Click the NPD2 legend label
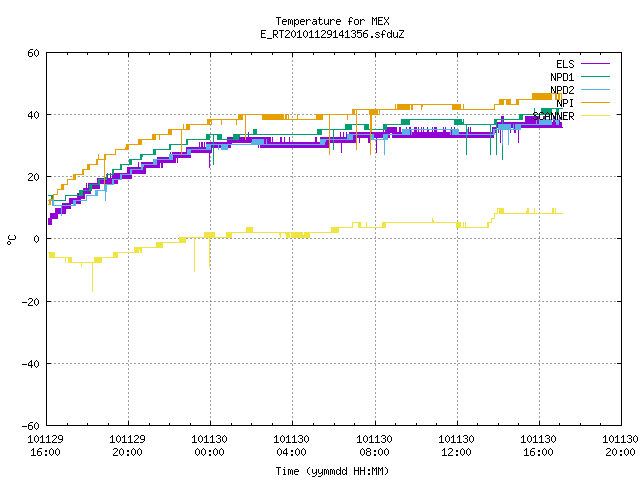The height and width of the screenshot is (480, 640). click(562, 90)
